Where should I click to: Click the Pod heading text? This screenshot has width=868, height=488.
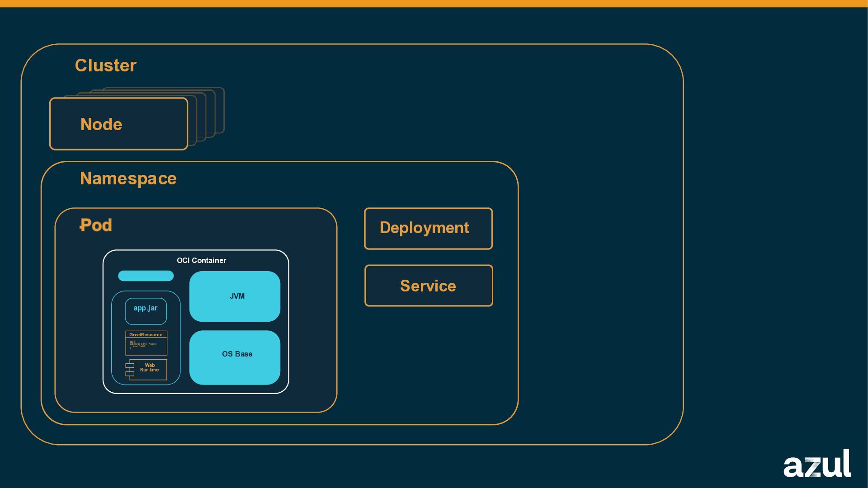click(x=96, y=225)
